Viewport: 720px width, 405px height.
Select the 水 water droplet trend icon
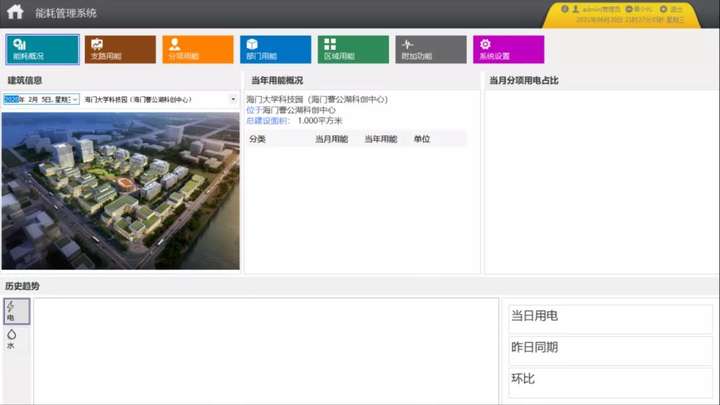pos(11,339)
